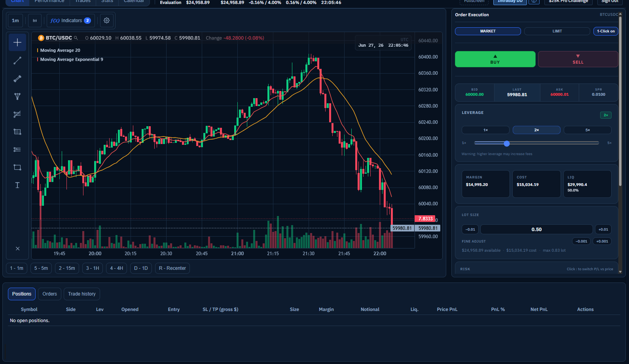Click the indicators count badge 2

(87, 21)
